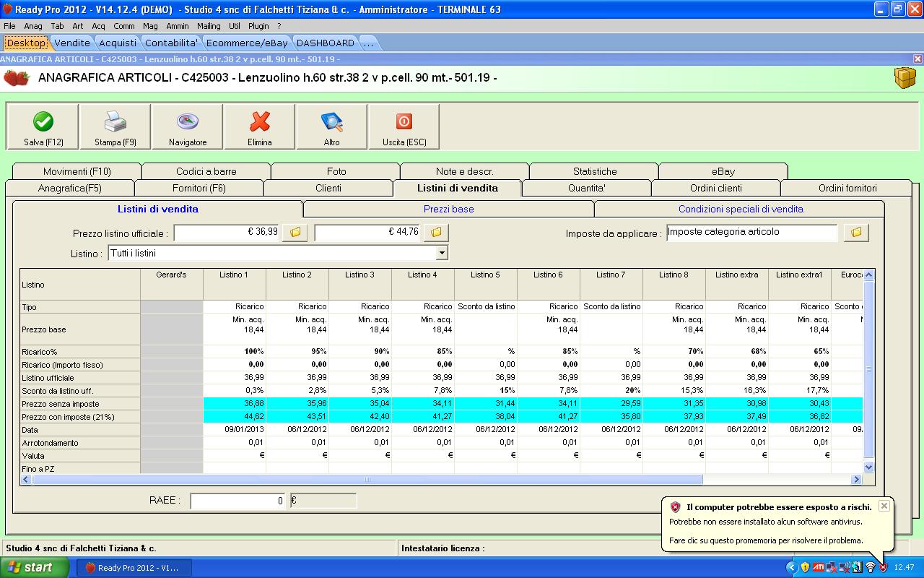The width and height of the screenshot is (924, 578).
Task: Click folder icon beside Imposte da applicare
Action: 856,233
